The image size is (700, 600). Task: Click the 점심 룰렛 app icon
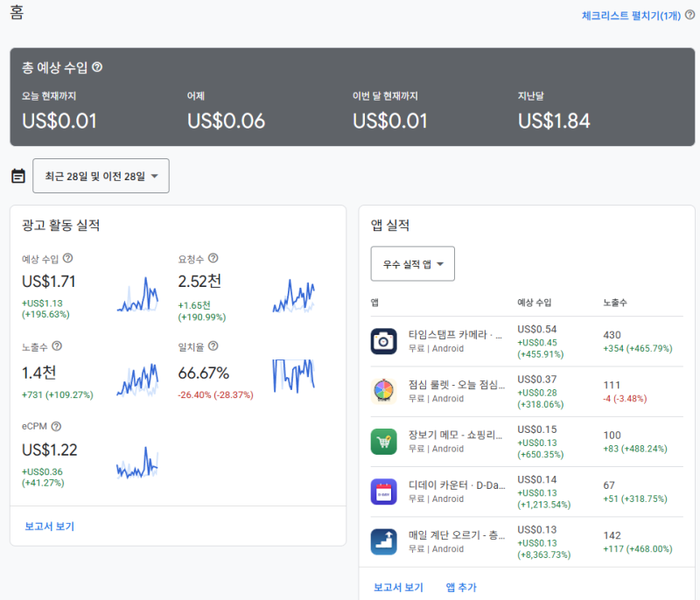(383, 391)
